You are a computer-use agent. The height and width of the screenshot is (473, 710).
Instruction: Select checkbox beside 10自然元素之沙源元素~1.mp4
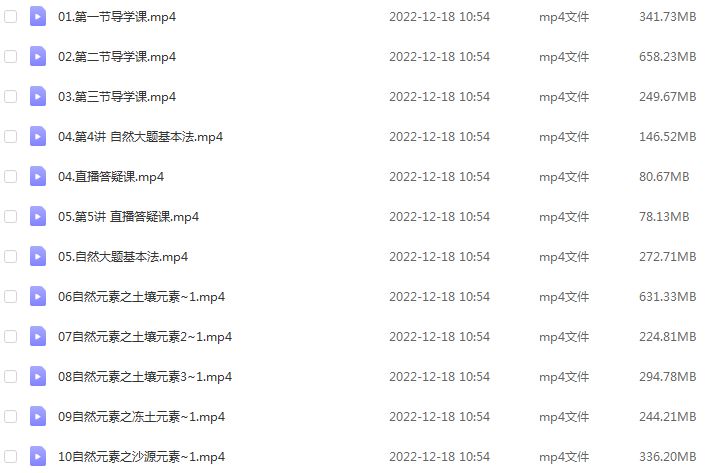point(10,456)
